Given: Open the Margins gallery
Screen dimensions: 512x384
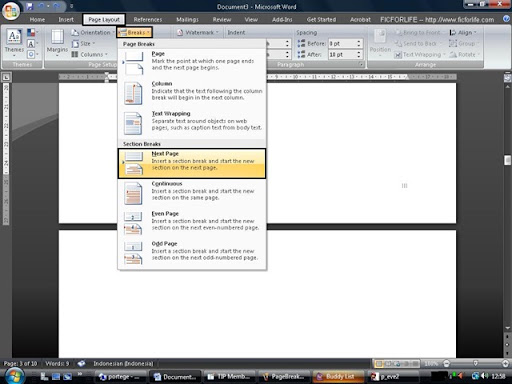Looking at the screenshot, I should click(x=57, y=42).
